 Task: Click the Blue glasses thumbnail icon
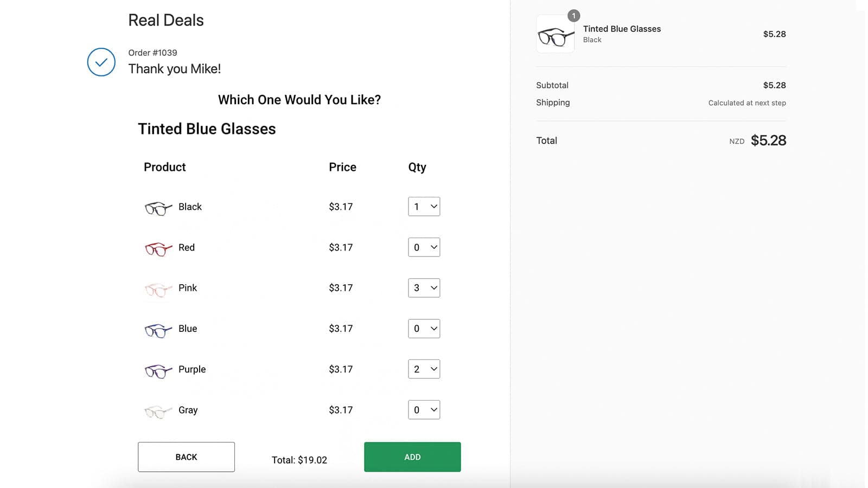157,330
